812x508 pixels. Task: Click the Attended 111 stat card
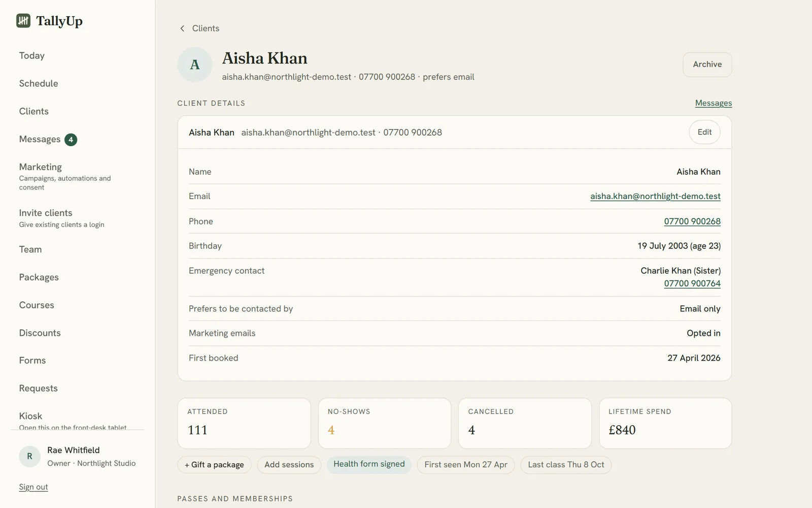coord(244,424)
